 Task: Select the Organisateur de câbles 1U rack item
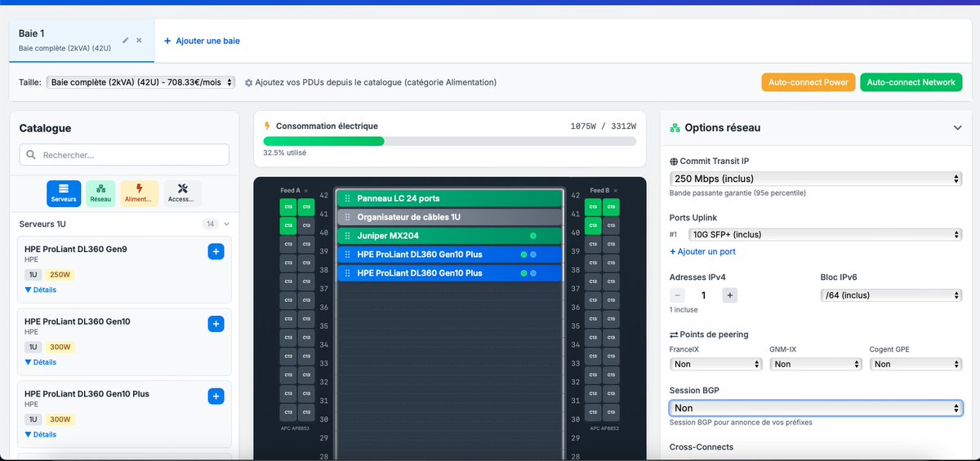450,217
